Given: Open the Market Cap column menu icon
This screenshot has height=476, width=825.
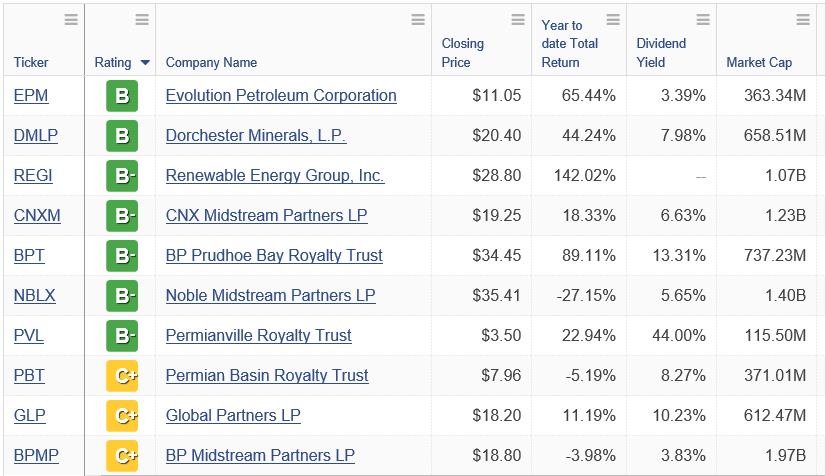Looking at the screenshot, I should click(803, 20).
